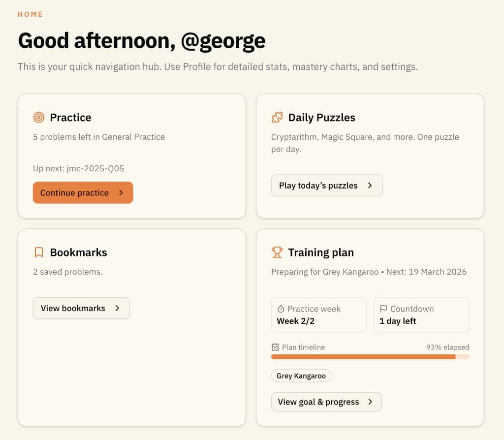Screen dimensions: 504x440
Task: Open the HOME breadcrumb
Action: (x=30, y=14)
